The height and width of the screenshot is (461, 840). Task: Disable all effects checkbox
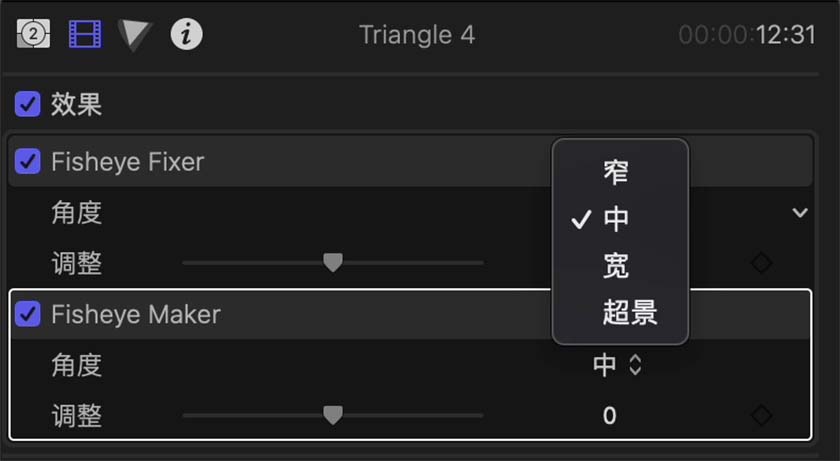point(28,104)
